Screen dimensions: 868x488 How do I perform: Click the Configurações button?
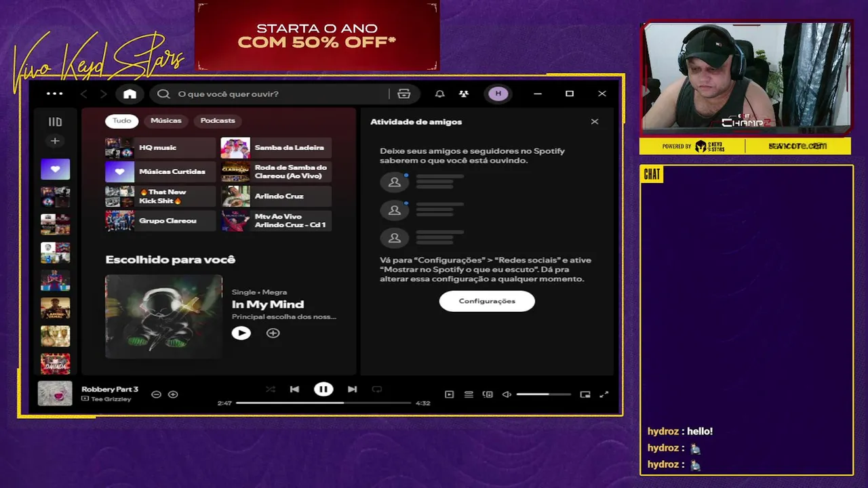(487, 301)
